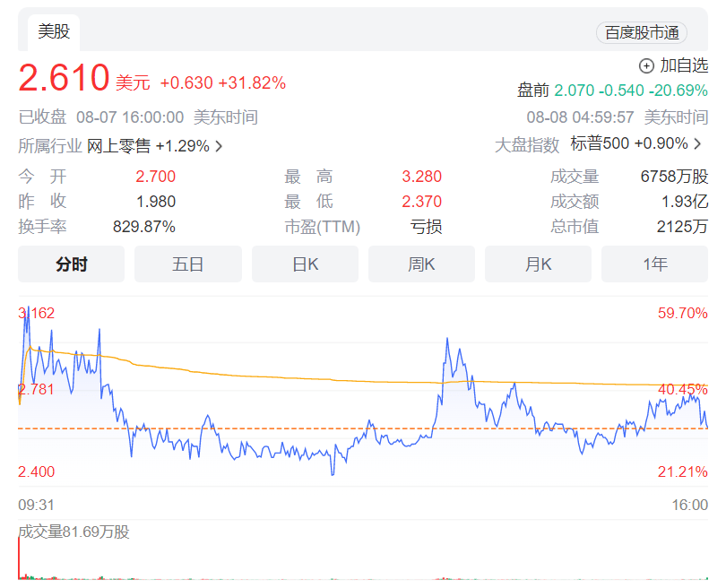Open the 月K chart view
The image size is (726, 588).
point(538,264)
